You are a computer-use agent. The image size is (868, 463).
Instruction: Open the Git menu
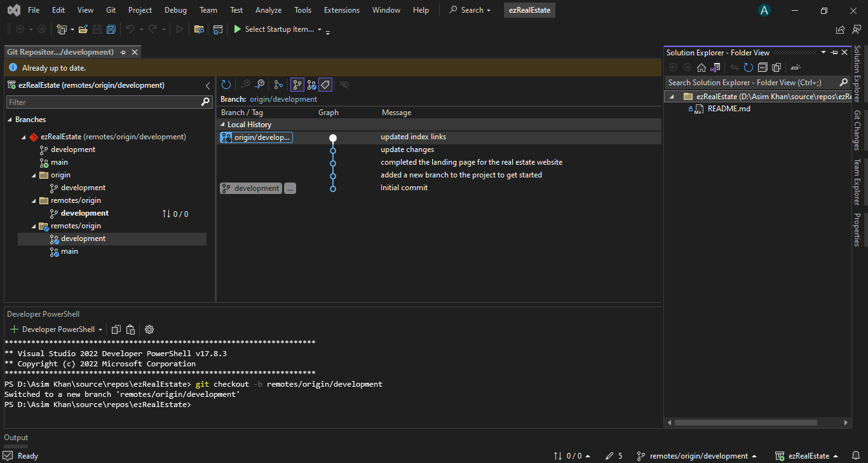pyautogui.click(x=111, y=10)
